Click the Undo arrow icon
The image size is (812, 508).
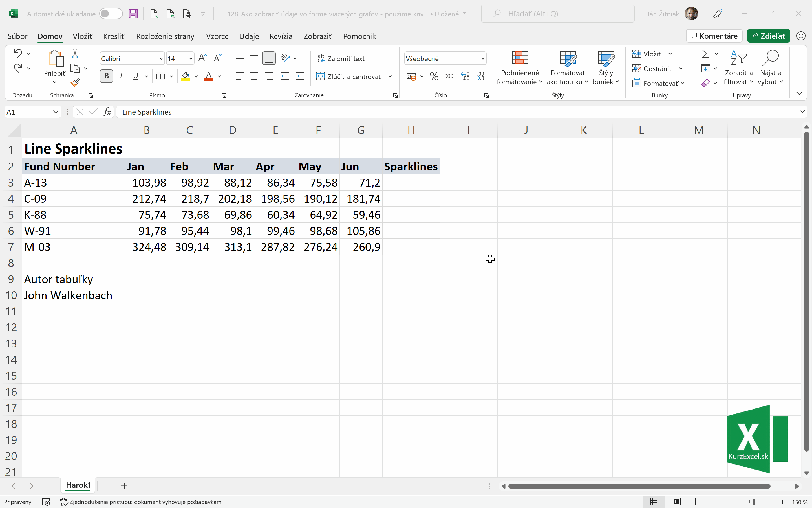tap(18, 53)
